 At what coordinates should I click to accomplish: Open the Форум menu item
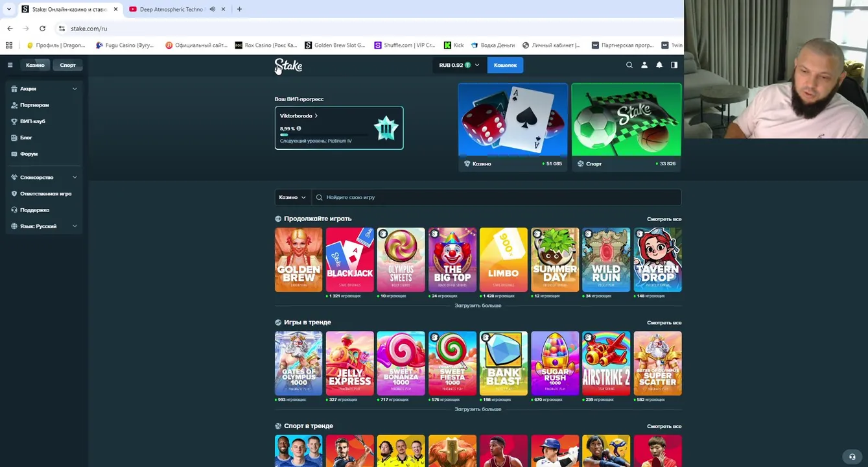tap(29, 154)
